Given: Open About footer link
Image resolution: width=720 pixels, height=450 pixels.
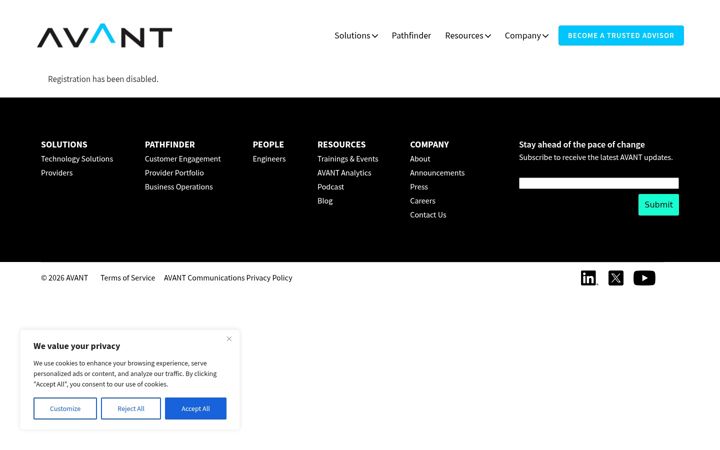Looking at the screenshot, I should (x=420, y=159).
